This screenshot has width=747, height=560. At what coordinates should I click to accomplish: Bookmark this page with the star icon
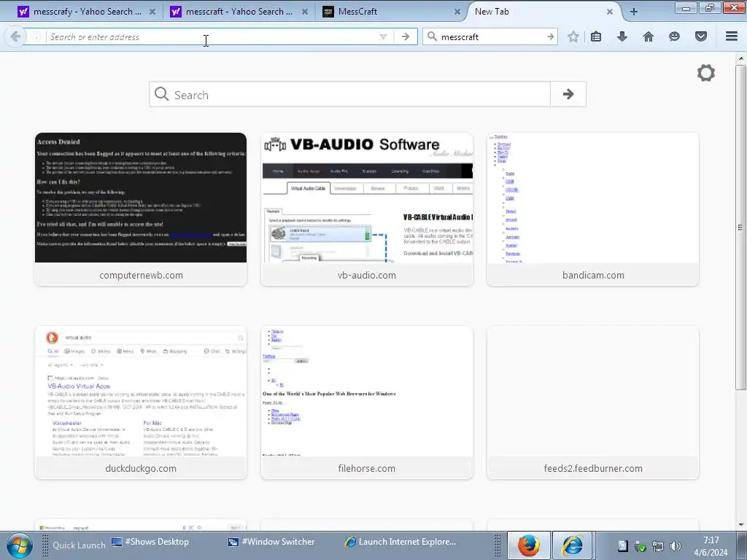click(573, 36)
